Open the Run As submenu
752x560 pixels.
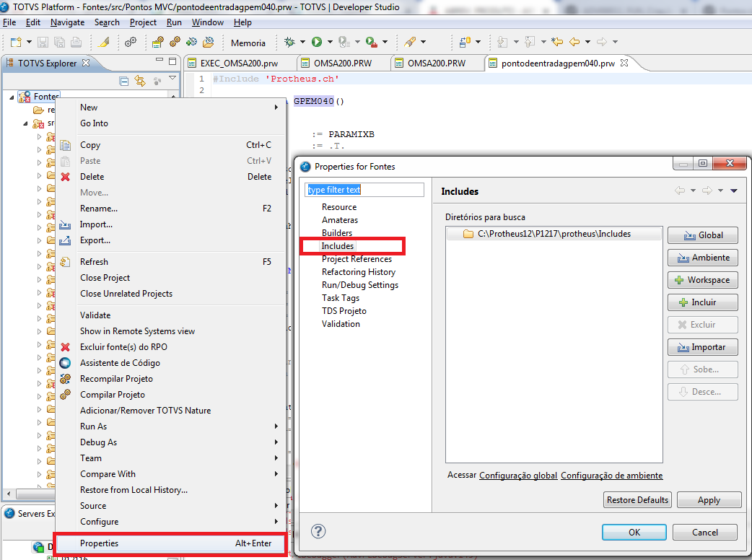tap(171, 426)
